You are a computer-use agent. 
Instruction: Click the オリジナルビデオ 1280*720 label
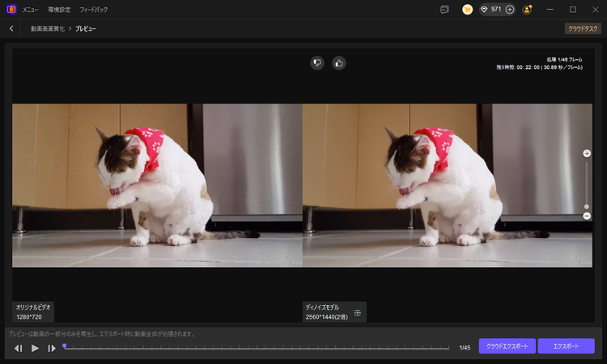(33, 311)
